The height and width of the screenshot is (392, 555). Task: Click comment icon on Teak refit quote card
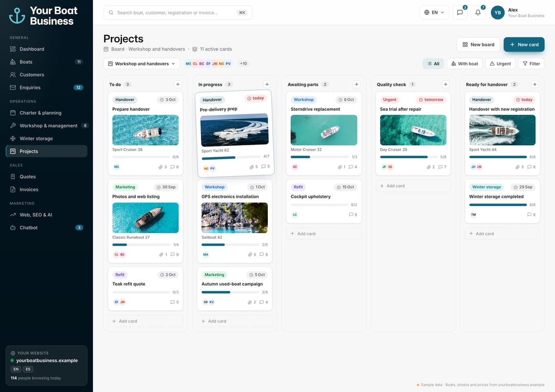(x=172, y=302)
